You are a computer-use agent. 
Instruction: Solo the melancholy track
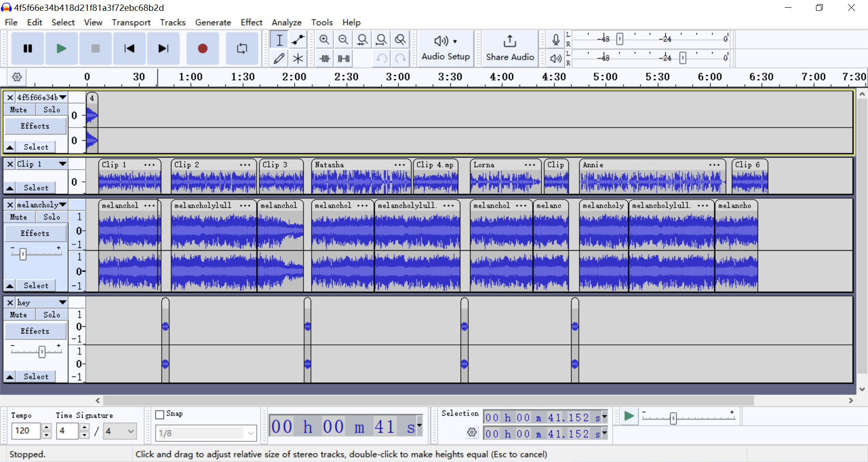pyautogui.click(x=52, y=217)
